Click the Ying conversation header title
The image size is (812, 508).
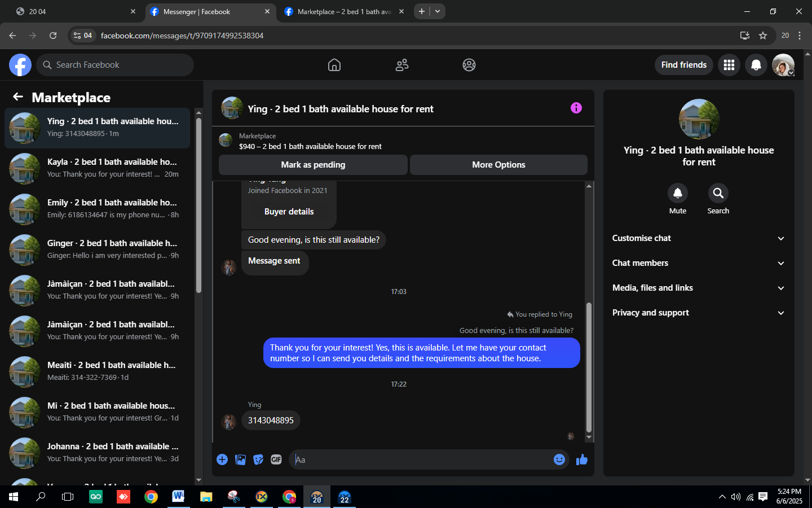click(341, 109)
